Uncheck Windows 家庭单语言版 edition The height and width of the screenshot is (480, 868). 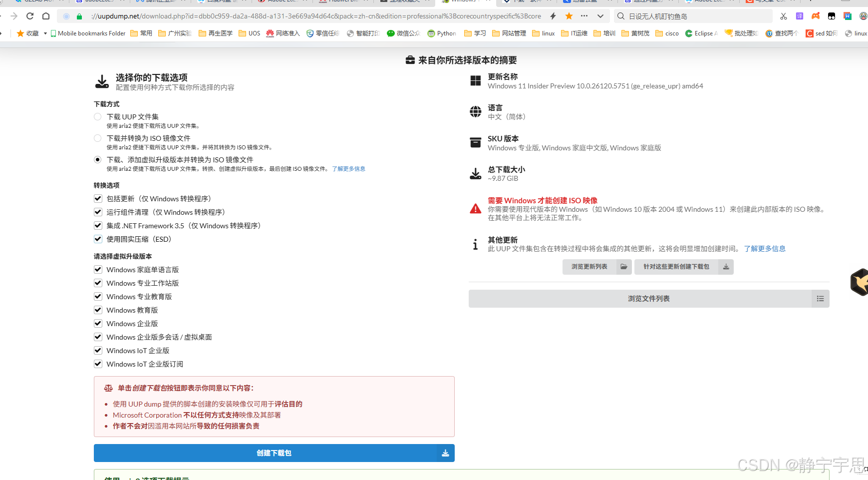[98, 270]
